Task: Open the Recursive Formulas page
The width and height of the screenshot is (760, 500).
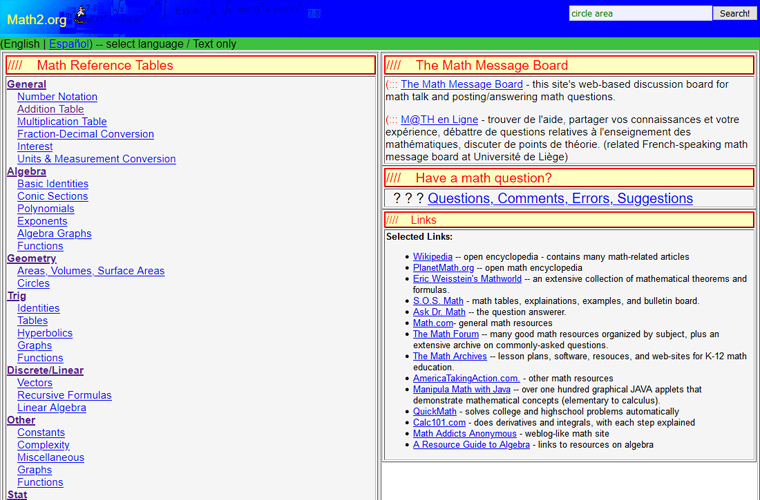Action: pyautogui.click(x=64, y=395)
